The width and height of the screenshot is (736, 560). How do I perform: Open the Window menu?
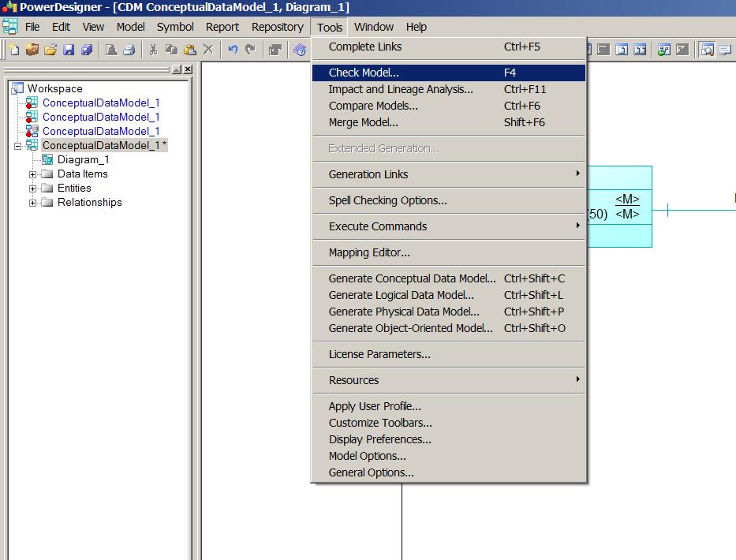[x=374, y=27]
